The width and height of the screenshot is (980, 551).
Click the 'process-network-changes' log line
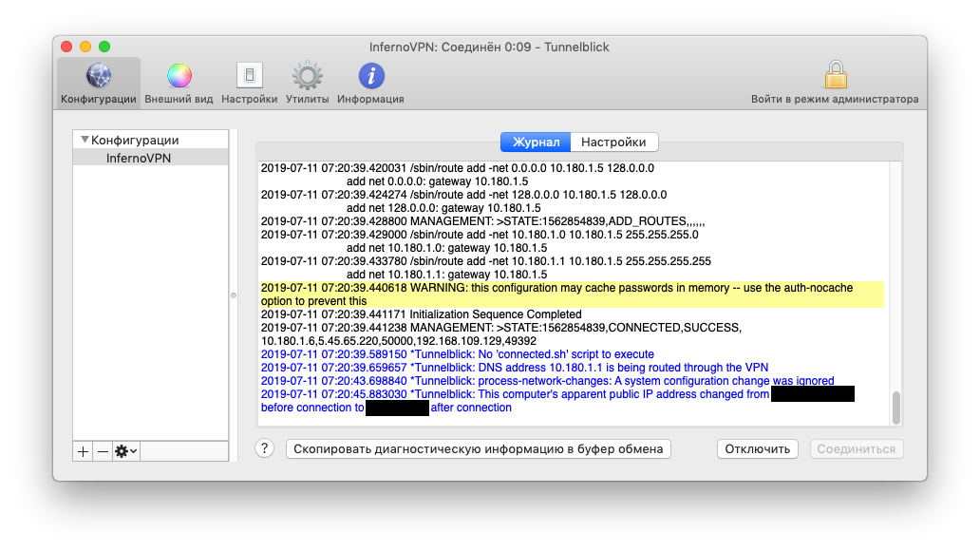click(x=548, y=380)
